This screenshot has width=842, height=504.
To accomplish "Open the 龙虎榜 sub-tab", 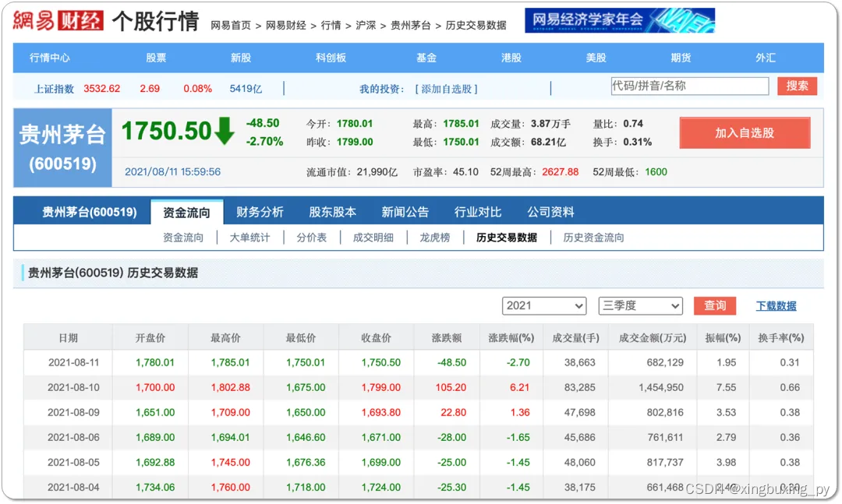I will pos(434,238).
